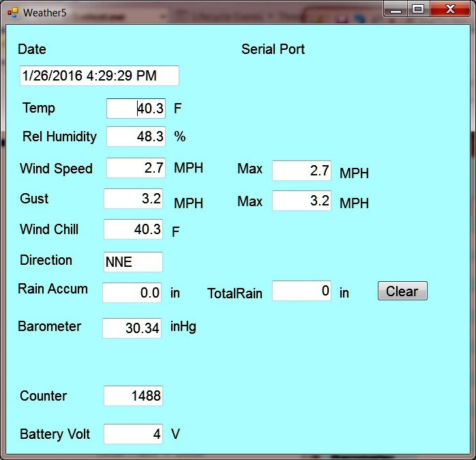Minimize the Weather5 window
The image size is (476, 460).
(x=396, y=9)
